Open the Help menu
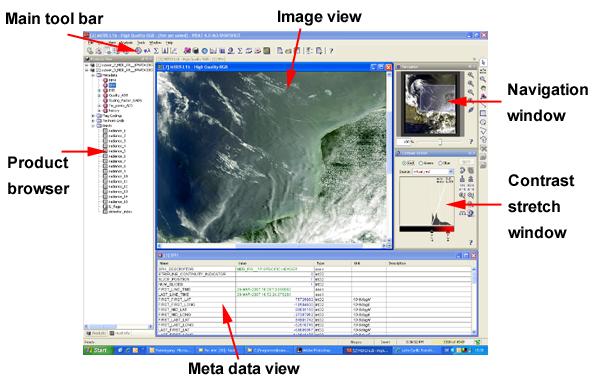The width and height of the screenshot is (594, 380). coord(169,43)
